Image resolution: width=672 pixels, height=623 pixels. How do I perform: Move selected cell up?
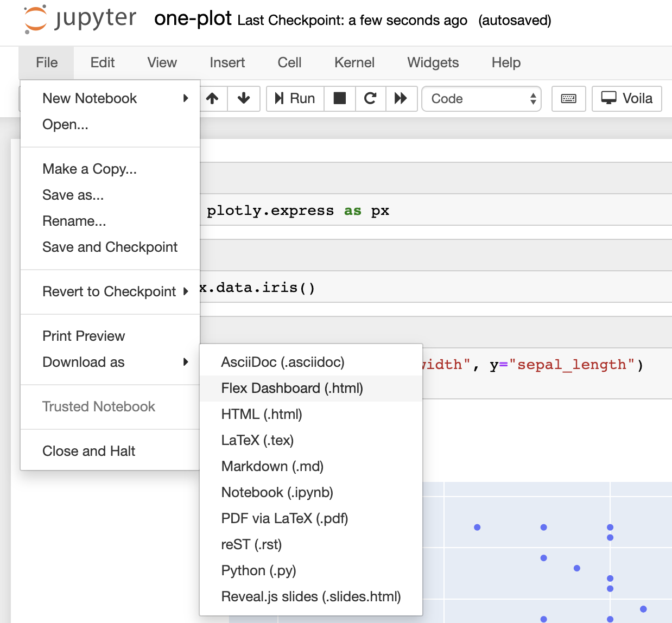[212, 99]
